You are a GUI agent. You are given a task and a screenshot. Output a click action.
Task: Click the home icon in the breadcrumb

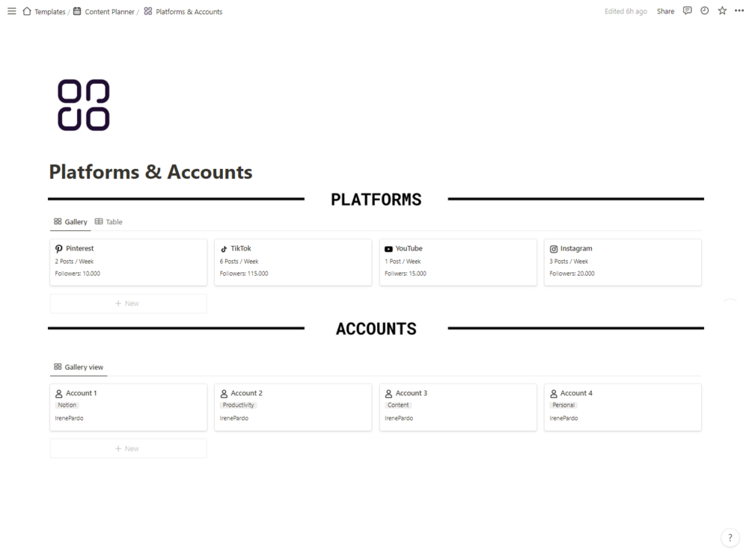pyautogui.click(x=27, y=11)
